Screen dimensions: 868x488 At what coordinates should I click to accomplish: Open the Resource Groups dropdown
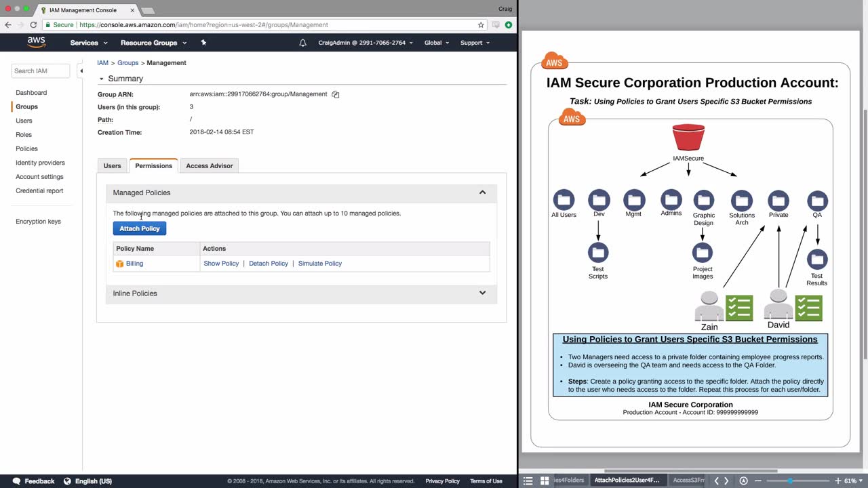click(x=153, y=43)
